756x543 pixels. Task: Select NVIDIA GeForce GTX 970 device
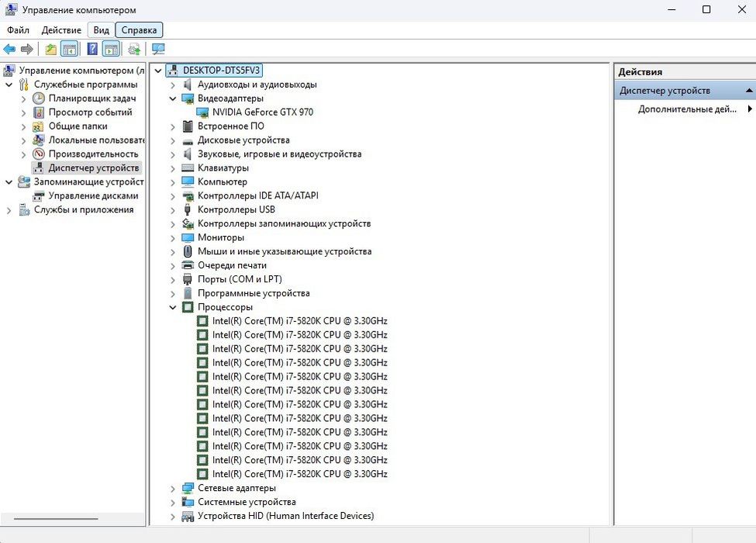click(263, 112)
